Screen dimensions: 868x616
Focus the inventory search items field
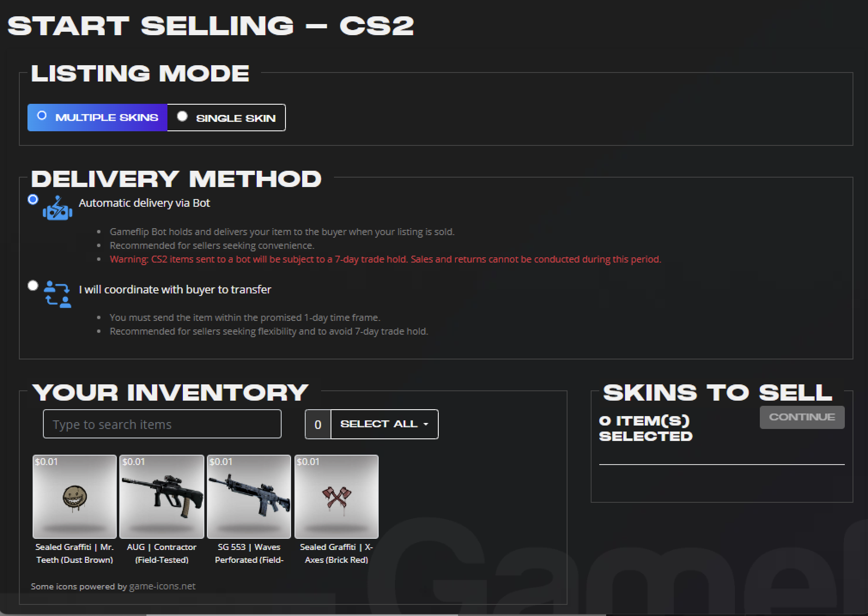click(x=162, y=424)
